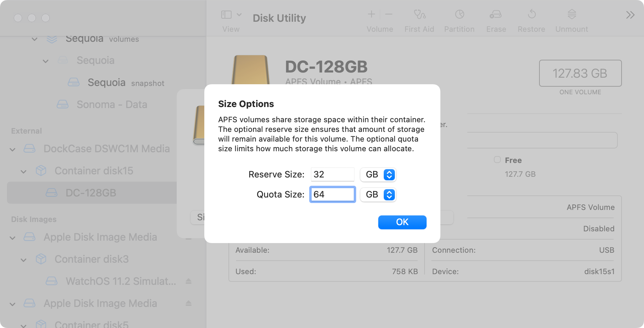Click the APFS Volume type value
644x328 pixels.
pyautogui.click(x=591, y=207)
